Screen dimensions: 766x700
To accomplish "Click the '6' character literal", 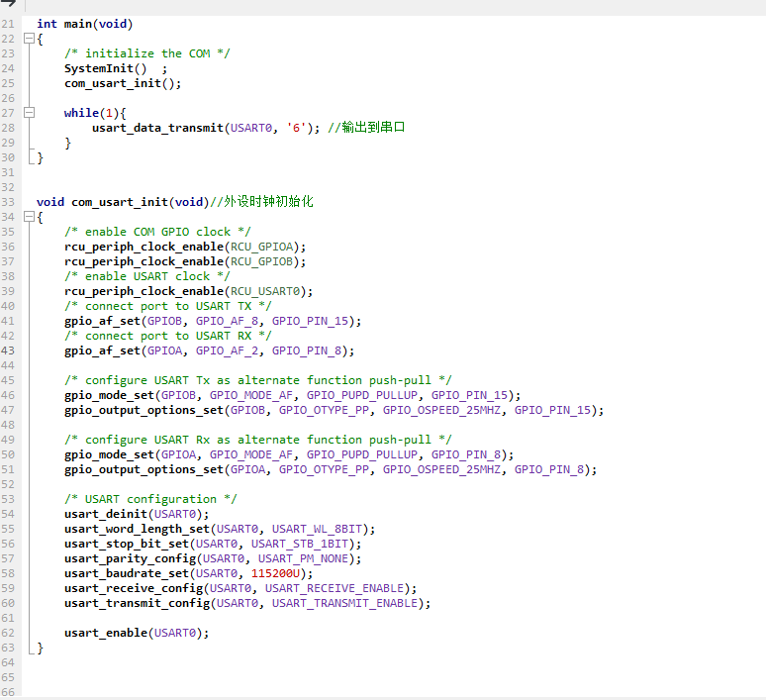I will [296, 128].
